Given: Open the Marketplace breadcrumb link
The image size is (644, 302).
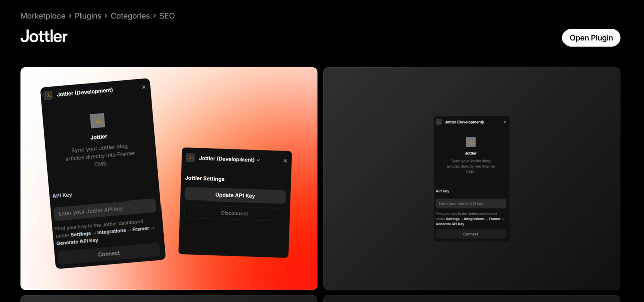Looking at the screenshot, I should pyautogui.click(x=43, y=16).
